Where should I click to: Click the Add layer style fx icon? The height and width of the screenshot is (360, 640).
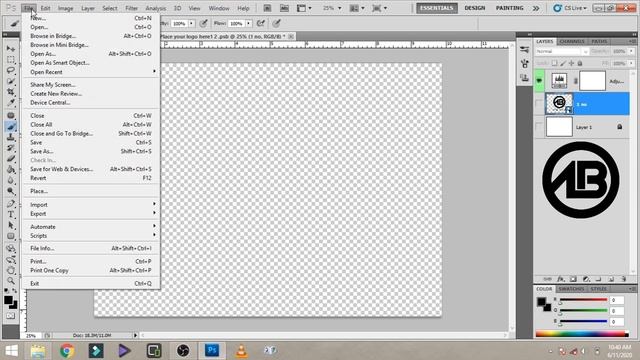[561, 279]
